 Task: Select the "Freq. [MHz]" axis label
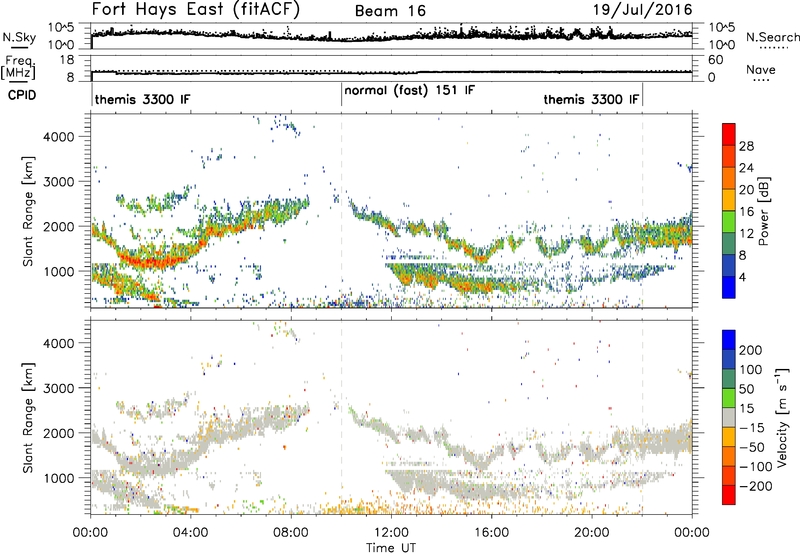(x=19, y=68)
